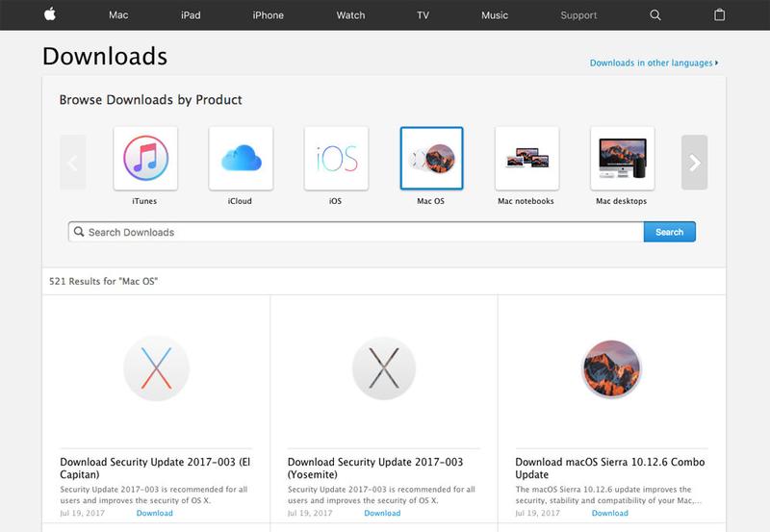Click the El Capitan security update description text
The width and height of the screenshot is (770, 532).
click(x=154, y=494)
